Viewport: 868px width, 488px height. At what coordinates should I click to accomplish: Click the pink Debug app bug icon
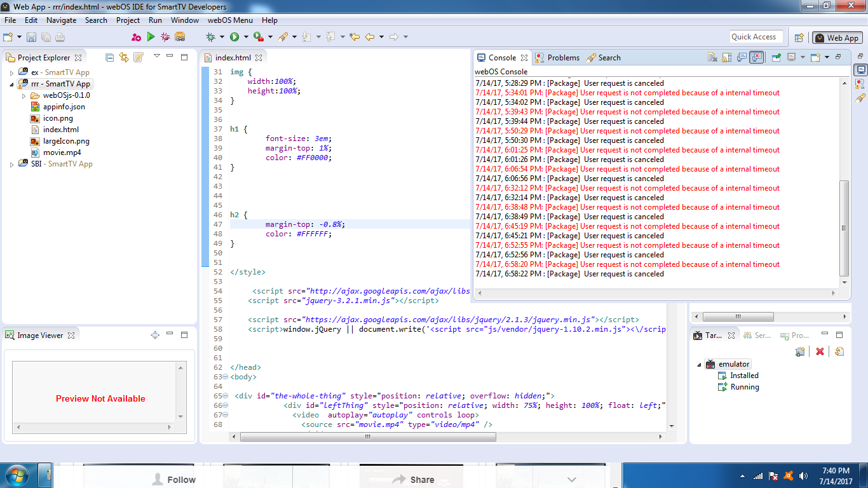pyautogui.click(x=165, y=37)
